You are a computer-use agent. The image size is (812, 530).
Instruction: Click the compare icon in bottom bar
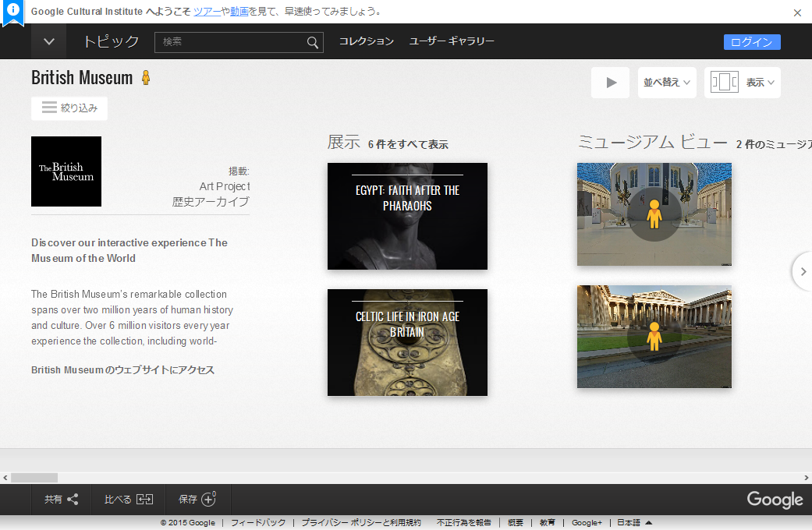click(144, 500)
